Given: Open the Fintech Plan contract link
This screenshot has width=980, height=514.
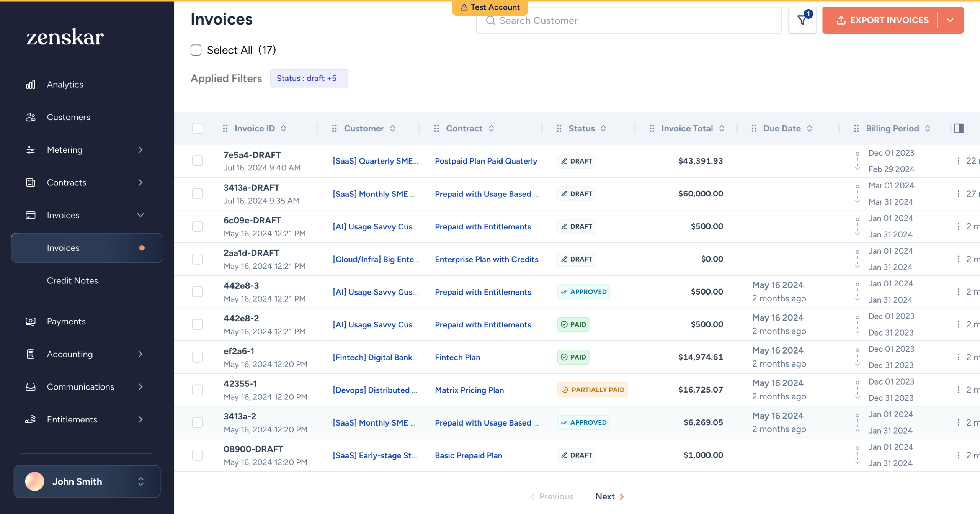Looking at the screenshot, I should click(457, 357).
